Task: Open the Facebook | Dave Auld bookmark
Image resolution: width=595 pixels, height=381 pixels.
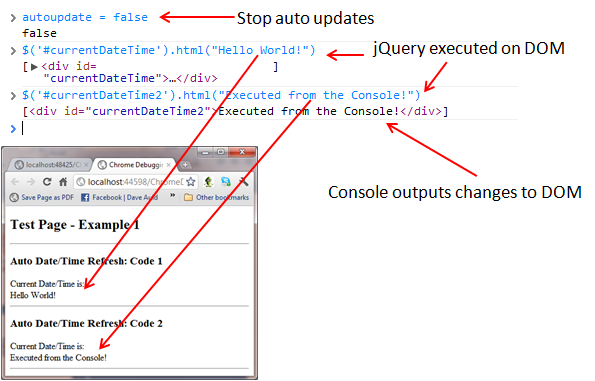Action: pos(120,197)
